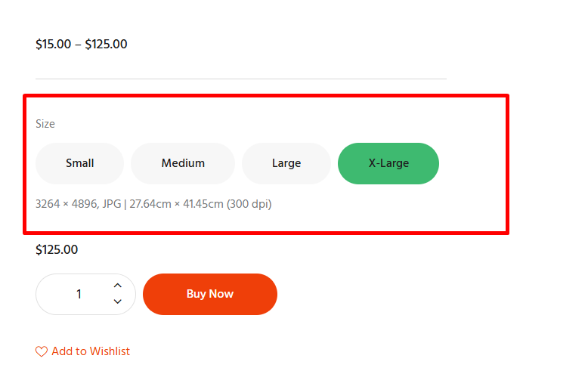Click the 3264 × 4896, JPG resolution text
Image resolution: width=588 pixels, height=374 pixels.
[x=79, y=204]
